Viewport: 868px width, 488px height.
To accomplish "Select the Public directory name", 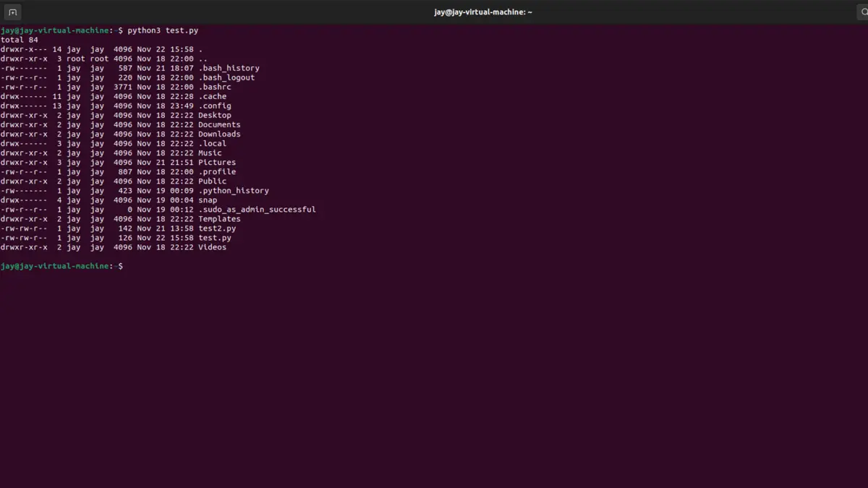I will tap(213, 181).
